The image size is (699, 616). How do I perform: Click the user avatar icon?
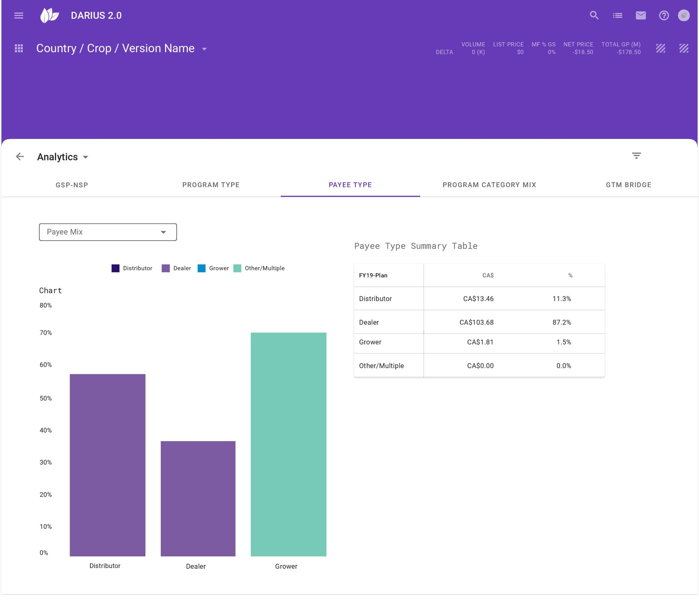(684, 15)
